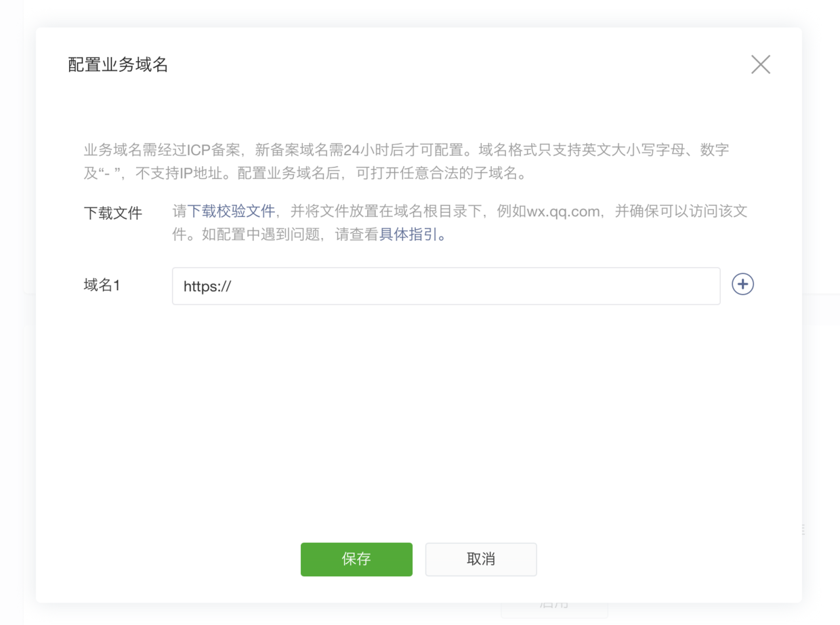Screen dimensions: 840x625
Task: Select the 配置业务域名 dialog heading
Action: (118, 64)
